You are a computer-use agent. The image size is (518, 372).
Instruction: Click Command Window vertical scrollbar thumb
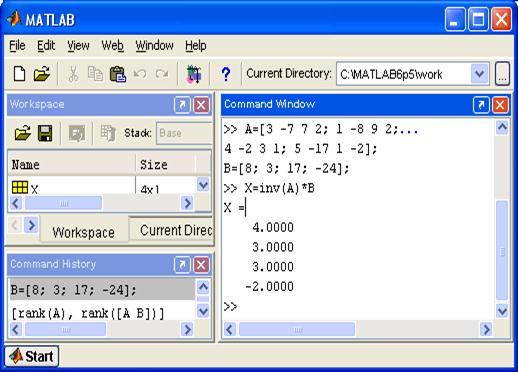pyautogui.click(x=502, y=250)
